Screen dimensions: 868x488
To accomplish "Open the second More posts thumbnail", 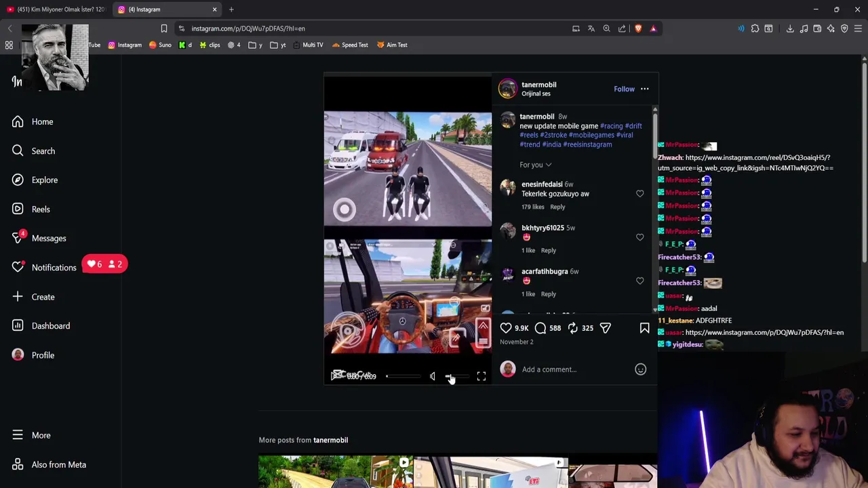I will (491, 472).
